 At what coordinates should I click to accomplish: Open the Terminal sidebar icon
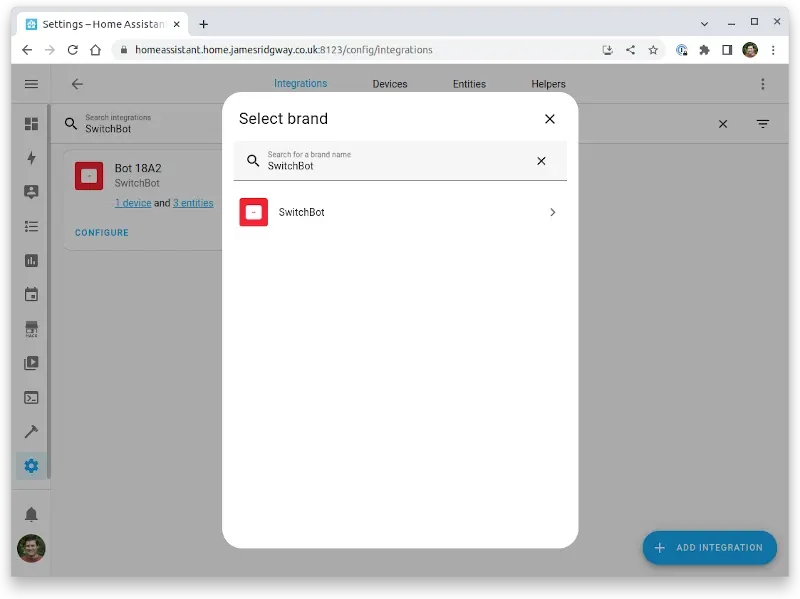pos(31,397)
